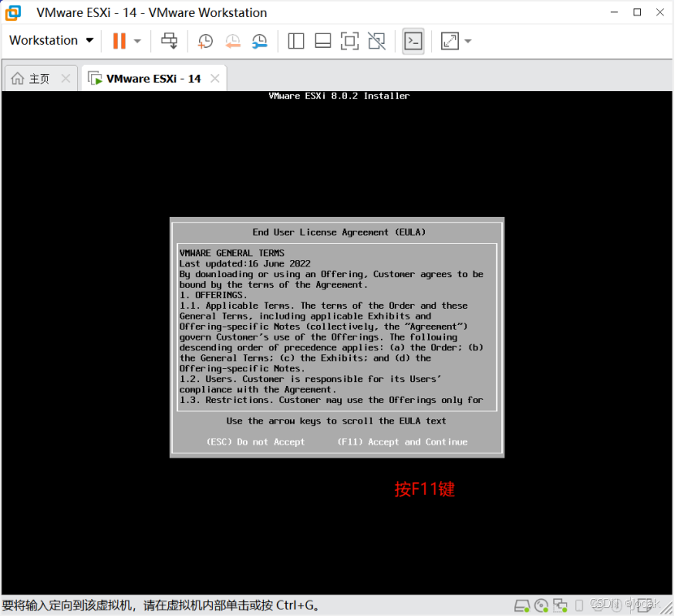Show the console view icon

413,41
